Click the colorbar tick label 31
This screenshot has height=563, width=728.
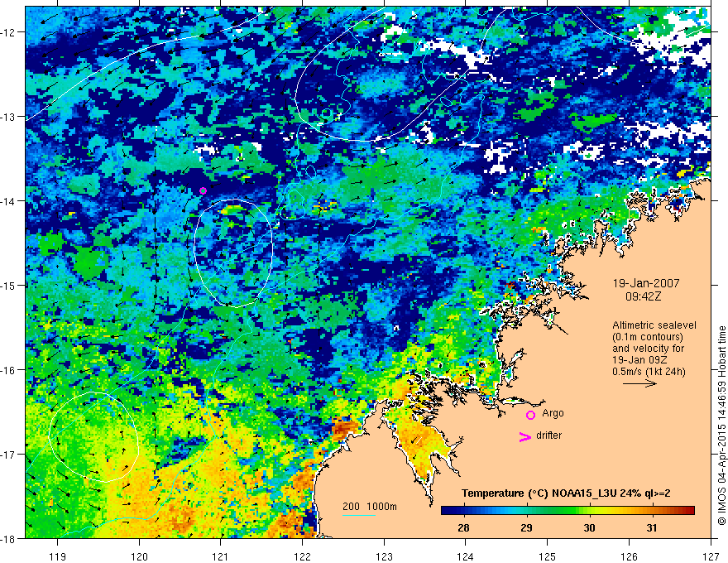652,527
